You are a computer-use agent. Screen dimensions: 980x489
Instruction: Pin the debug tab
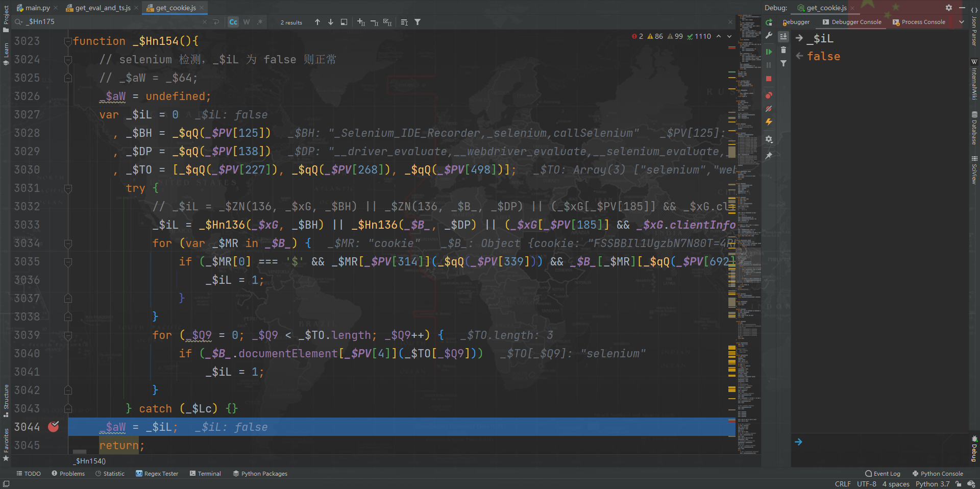(769, 156)
